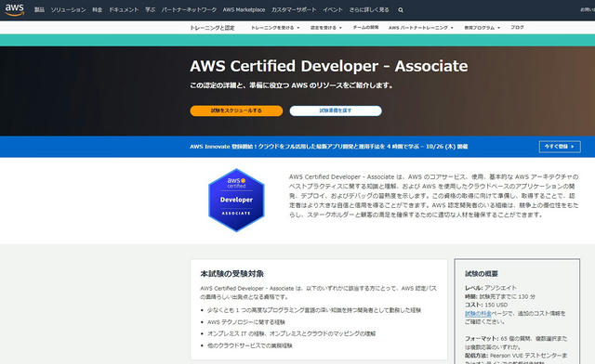
Task: Click the white exam preparation button
Action: click(336, 110)
